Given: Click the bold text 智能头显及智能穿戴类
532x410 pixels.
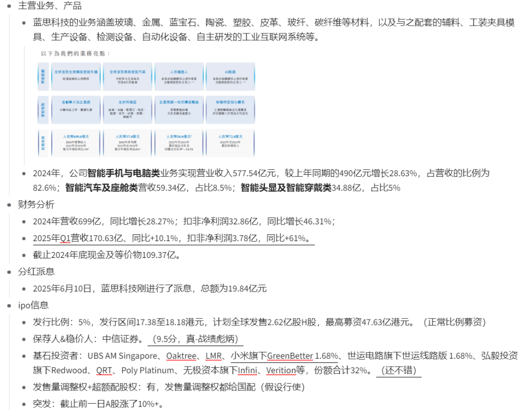Looking at the screenshot, I should coord(286,188).
